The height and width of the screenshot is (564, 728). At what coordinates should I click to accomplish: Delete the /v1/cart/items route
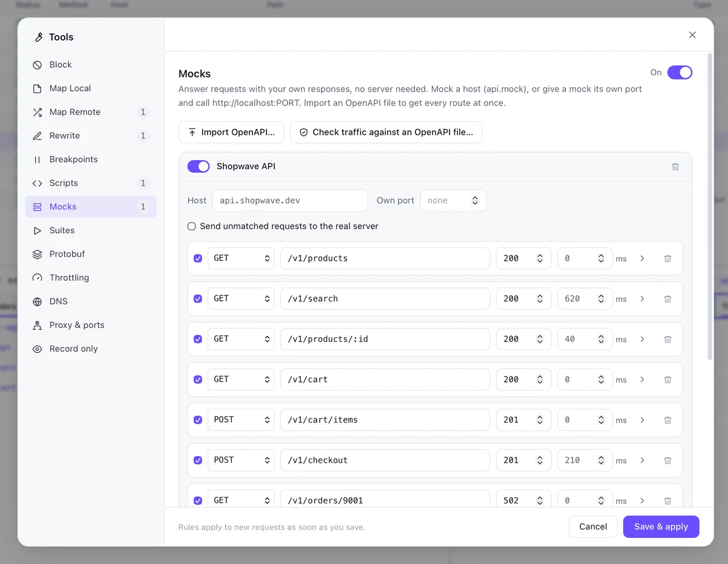coord(667,420)
